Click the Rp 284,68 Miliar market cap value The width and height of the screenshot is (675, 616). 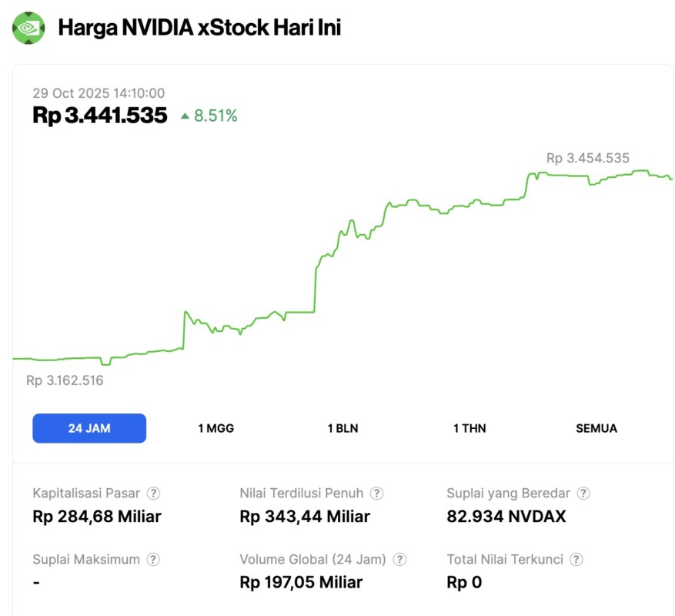pyautogui.click(x=97, y=517)
